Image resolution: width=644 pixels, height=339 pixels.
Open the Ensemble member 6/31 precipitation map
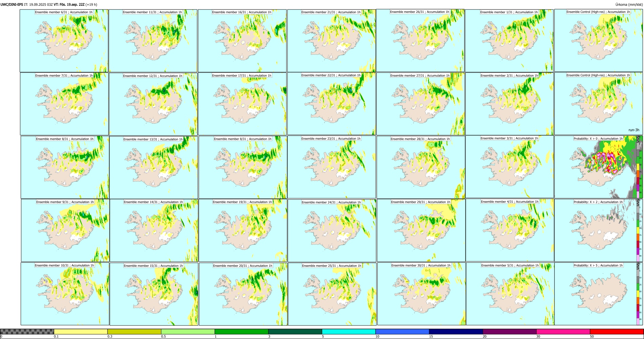click(x=64, y=41)
